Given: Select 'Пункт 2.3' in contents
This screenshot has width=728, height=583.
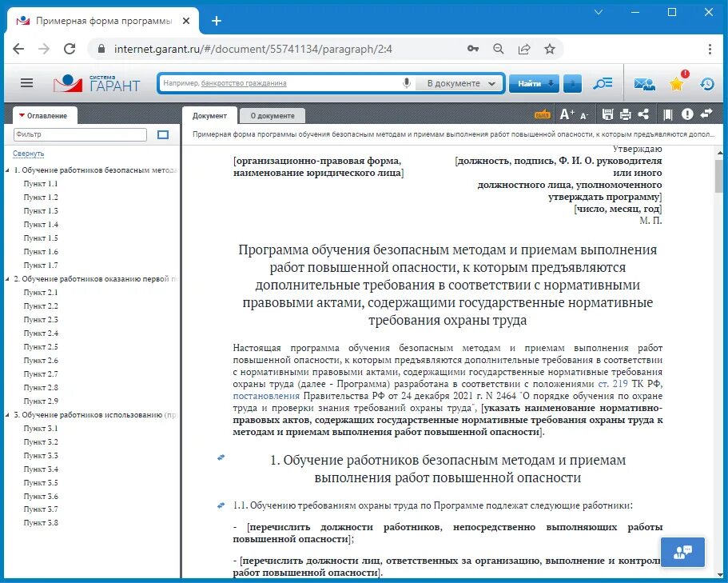Looking at the screenshot, I should pyautogui.click(x=41, y=320).
